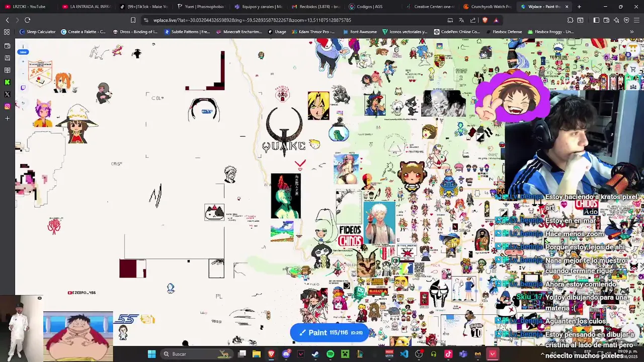Expand system tray hidden icons chevron
The image size is (644, 362).
click(542, 354)
